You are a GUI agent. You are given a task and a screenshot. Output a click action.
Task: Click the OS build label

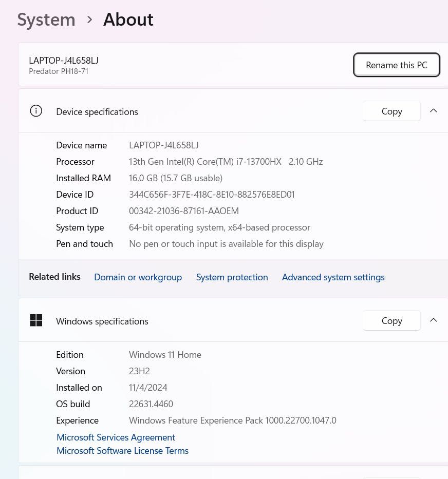(x=73, y=404)
